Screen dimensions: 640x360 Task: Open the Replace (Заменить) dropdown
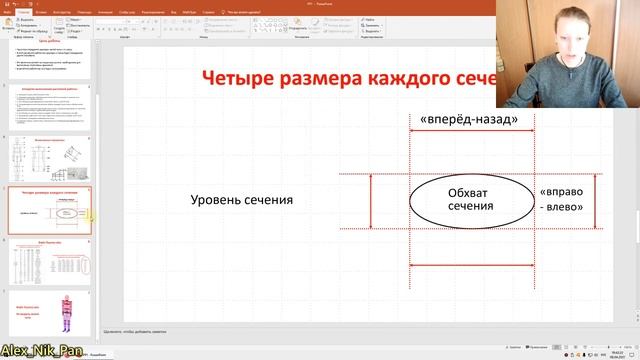point(372,25)
